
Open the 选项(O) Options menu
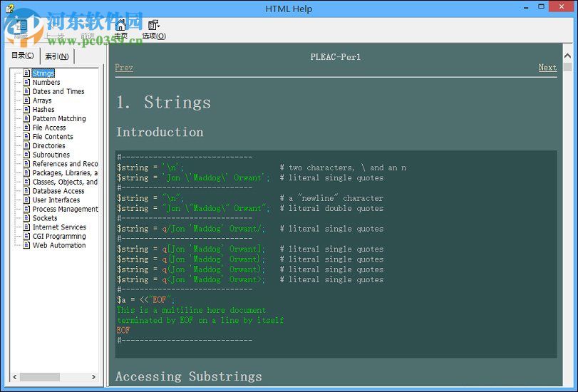coord(154,29)
